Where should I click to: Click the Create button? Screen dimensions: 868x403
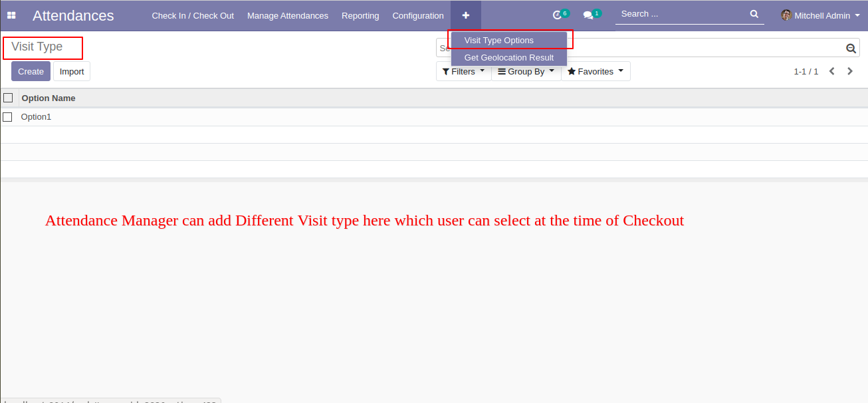click(31, 71)
